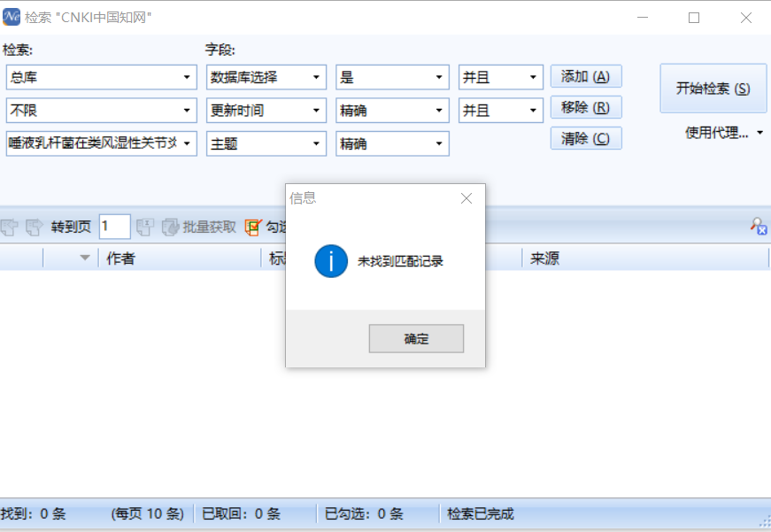Image resolution: width=771 pixels, height=532 pixels.
Task: Click the 开始检索 (S) button
Action: tap(713, 89)
